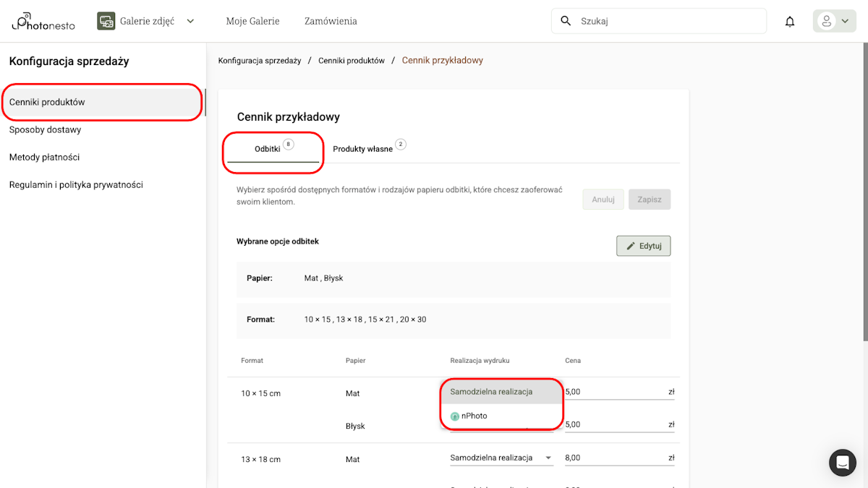
Task: Click the pencil icon on Edytuj
Action: pyautogui.click(x=629, y=246)
